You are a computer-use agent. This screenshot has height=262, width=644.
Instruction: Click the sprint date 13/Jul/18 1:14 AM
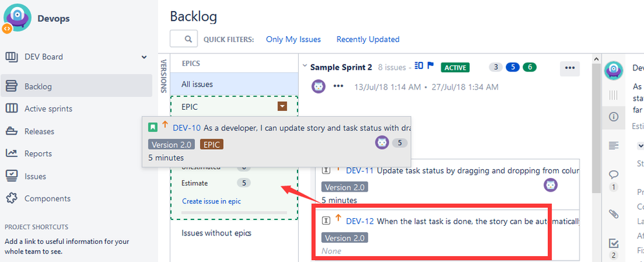point(387,87)
